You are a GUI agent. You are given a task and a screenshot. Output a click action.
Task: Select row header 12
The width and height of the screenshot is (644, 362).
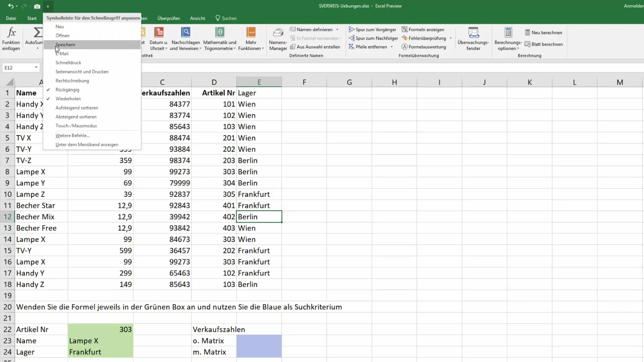click(x=7, y=217)
